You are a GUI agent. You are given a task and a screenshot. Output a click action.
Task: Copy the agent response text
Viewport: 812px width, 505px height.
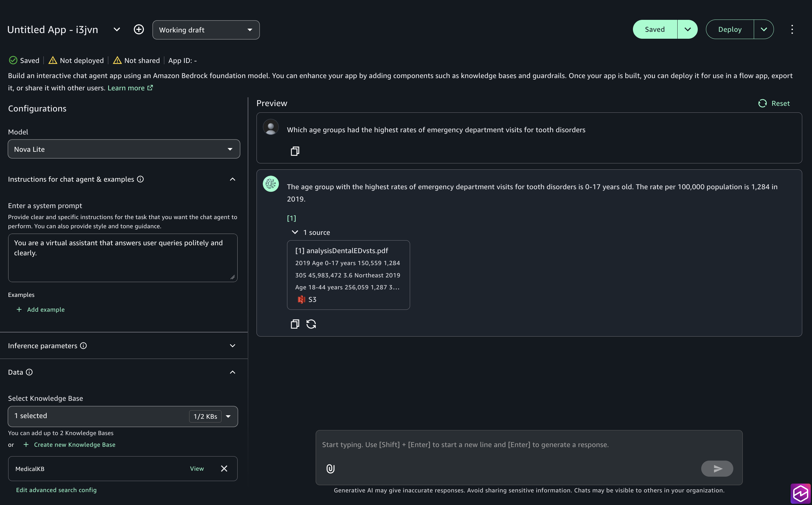pos(295,324)
